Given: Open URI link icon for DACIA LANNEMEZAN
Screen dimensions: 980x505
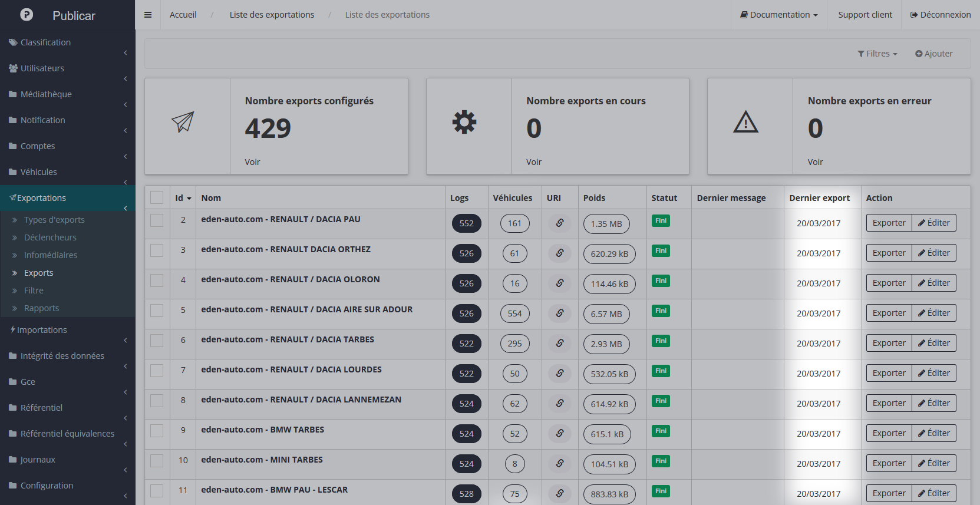Looking at the screenshot, I should [560, 403].
